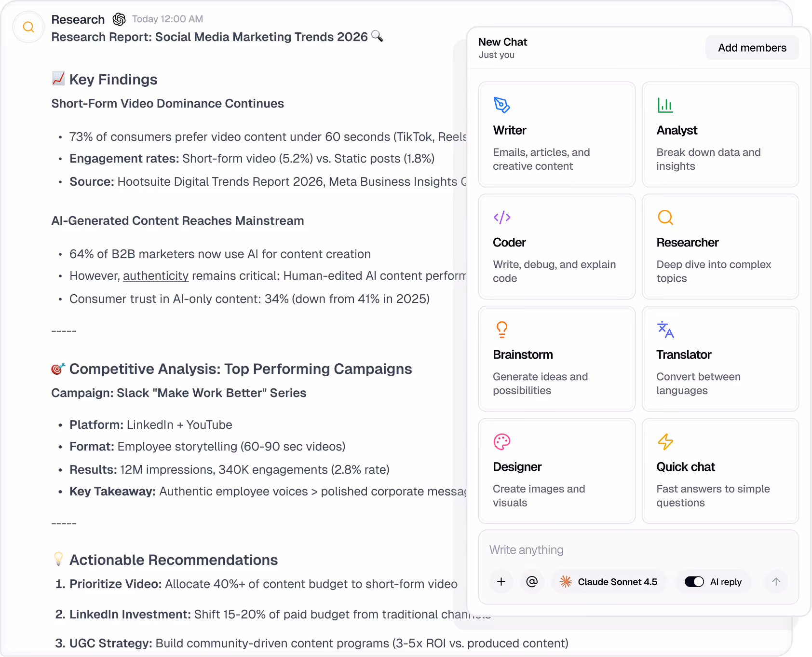Open the attachment plus icon in composer
Screen dimensions: 812x657
tap(501, 582)
